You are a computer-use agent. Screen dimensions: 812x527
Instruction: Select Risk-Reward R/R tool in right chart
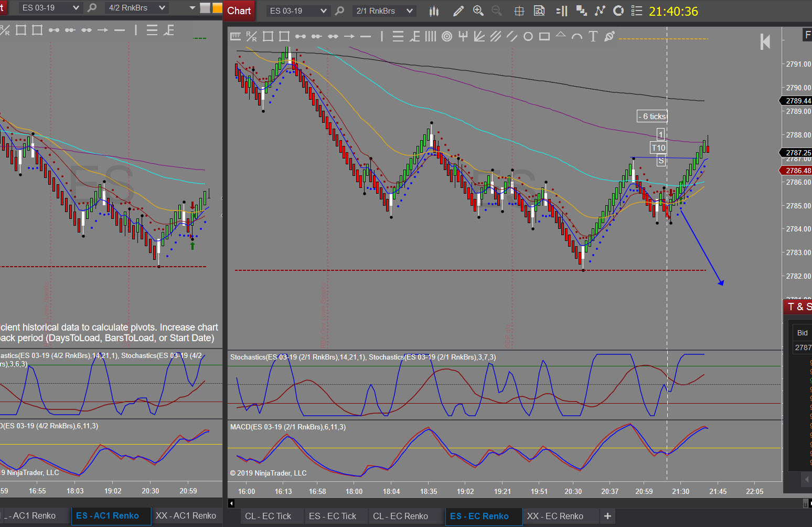tap(252, 36)
